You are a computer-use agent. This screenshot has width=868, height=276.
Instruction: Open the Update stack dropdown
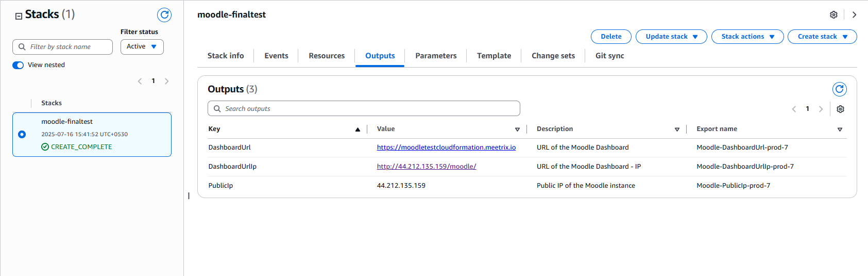coord(671,37)
